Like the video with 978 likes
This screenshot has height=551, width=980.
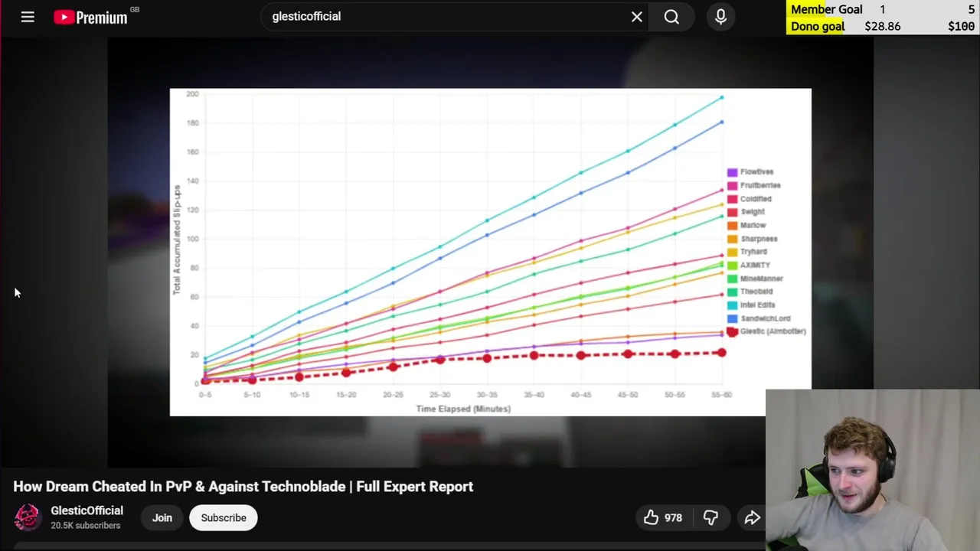[663, 518]
